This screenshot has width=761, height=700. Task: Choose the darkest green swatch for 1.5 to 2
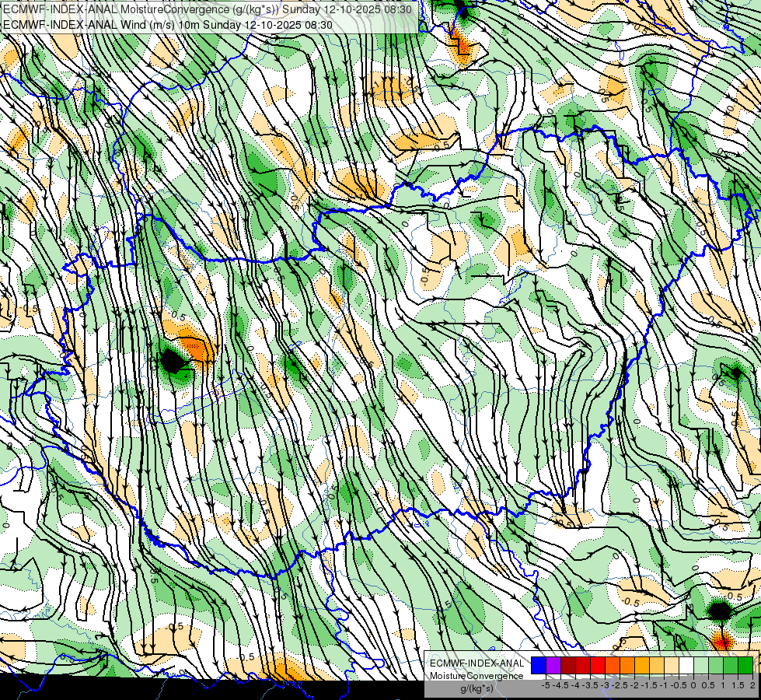pos(745,665)
